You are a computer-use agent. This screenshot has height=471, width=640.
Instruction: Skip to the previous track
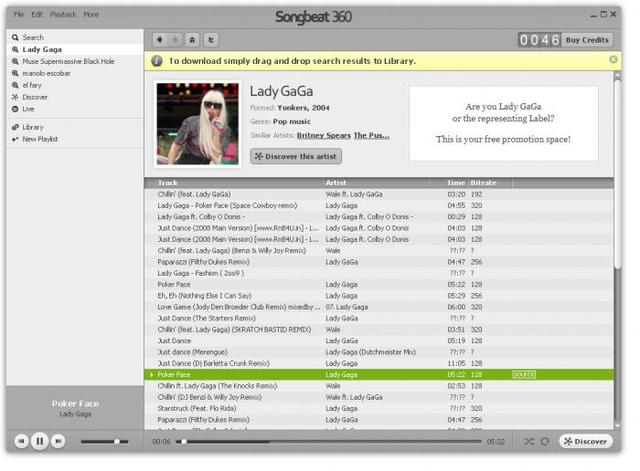point(21,441)
